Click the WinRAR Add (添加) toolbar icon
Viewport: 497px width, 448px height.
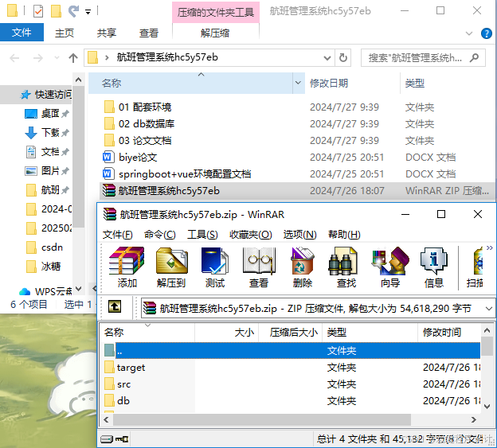tap(127, 267)
